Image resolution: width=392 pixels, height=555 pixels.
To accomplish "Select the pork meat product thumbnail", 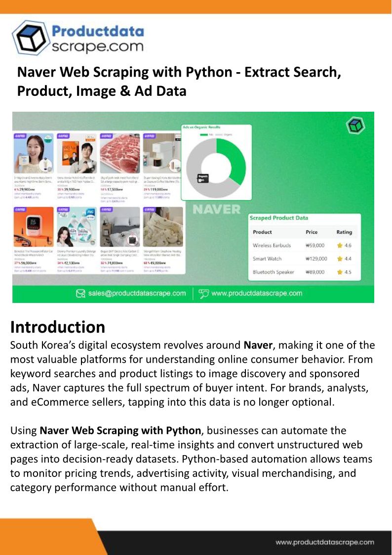I will tap(120, 153).
